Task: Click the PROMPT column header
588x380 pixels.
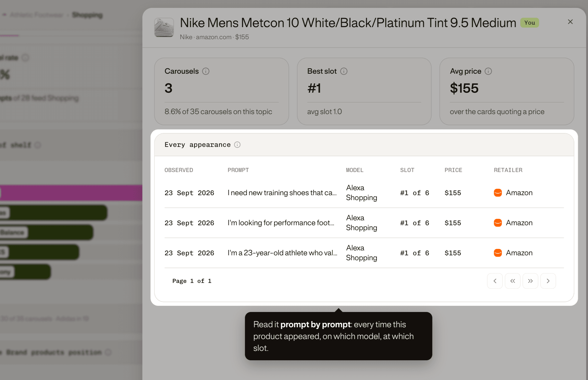Action: 238,170
